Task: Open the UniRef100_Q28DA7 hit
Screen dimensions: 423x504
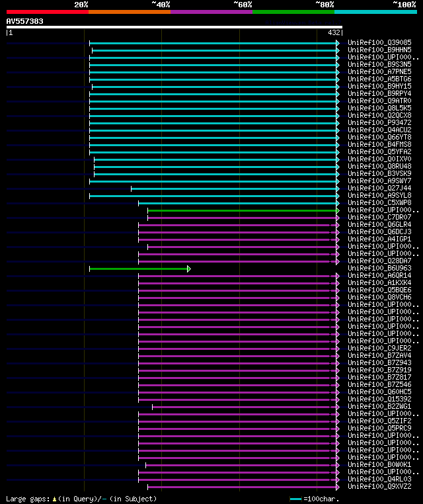Action: [379, 261]
